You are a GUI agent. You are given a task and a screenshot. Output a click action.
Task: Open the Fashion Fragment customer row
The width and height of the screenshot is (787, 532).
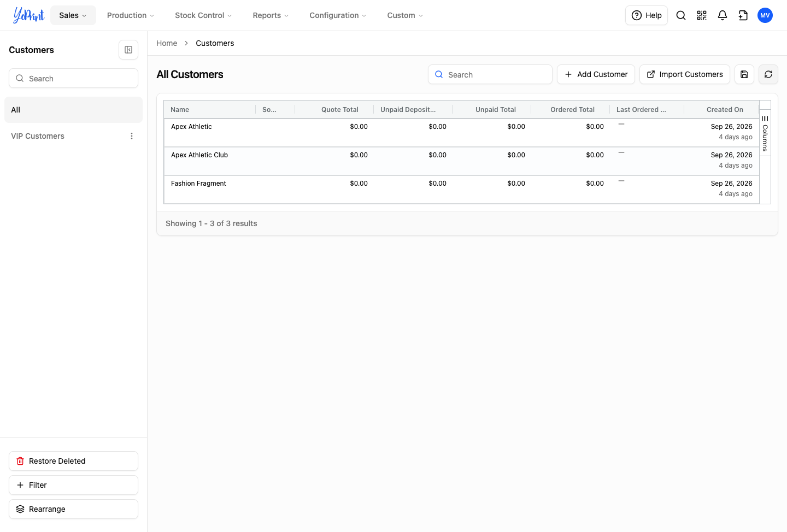[461, 190]
